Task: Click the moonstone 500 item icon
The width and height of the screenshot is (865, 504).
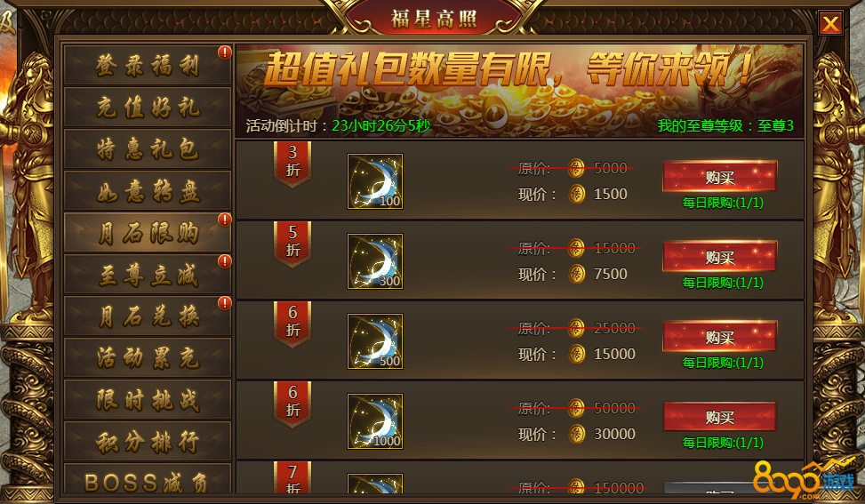Action: pos(374,341)
